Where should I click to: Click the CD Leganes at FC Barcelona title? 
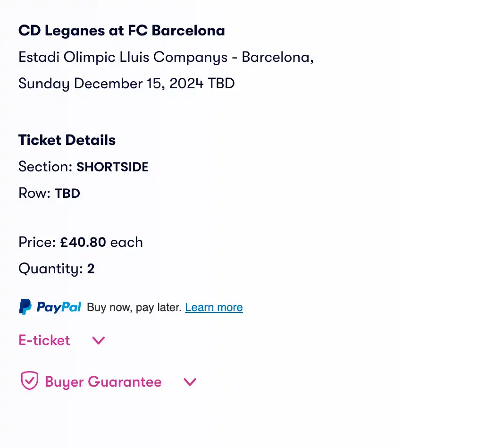tap(121, 30)
